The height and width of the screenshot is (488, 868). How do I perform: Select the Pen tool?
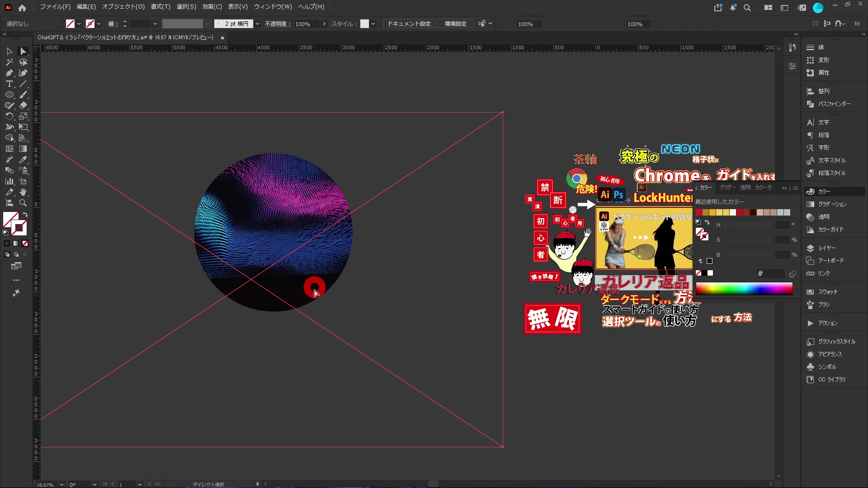(x=9, y=73)
